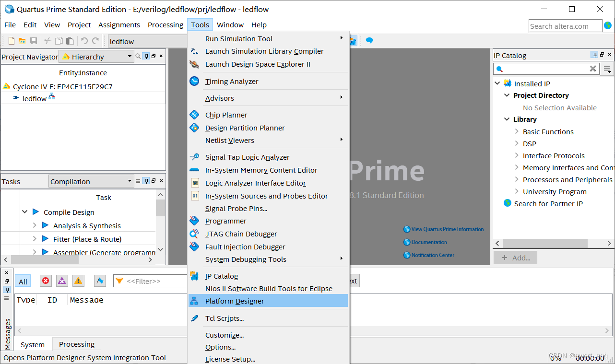
Task: Clear the IP Catalog search field
Action: point(593,69)
